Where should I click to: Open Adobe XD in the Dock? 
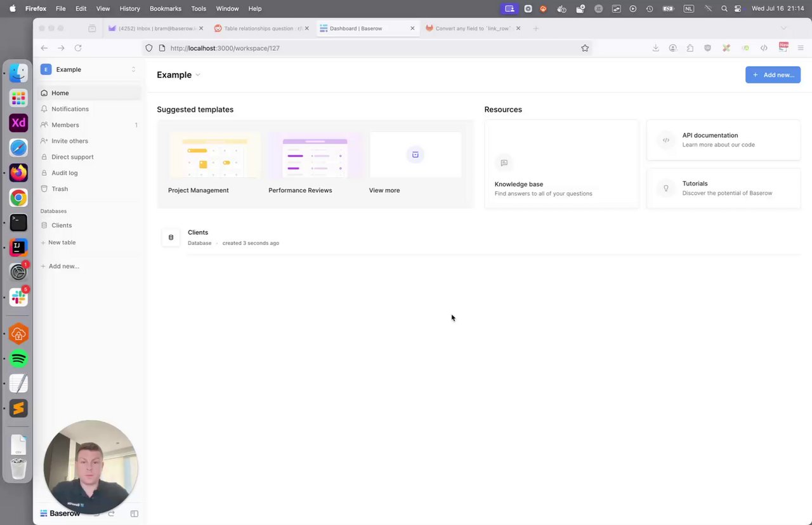(18, 123)
